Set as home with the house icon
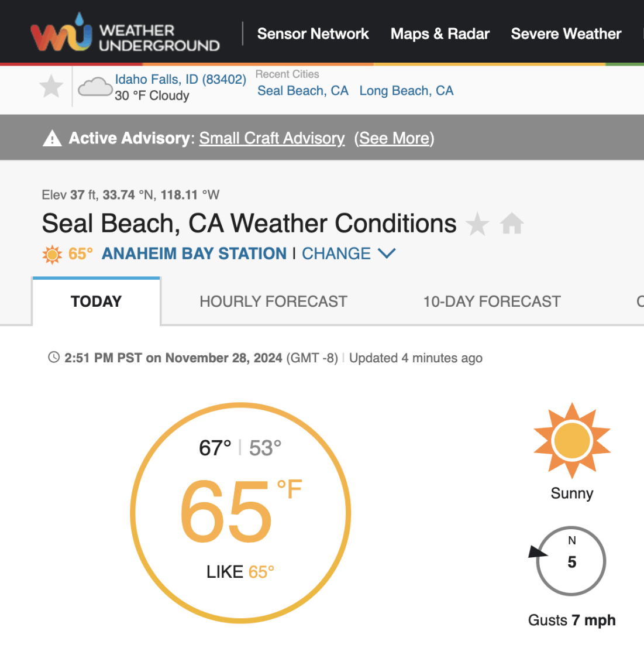644x648 pixels. (x=512, y=223)
